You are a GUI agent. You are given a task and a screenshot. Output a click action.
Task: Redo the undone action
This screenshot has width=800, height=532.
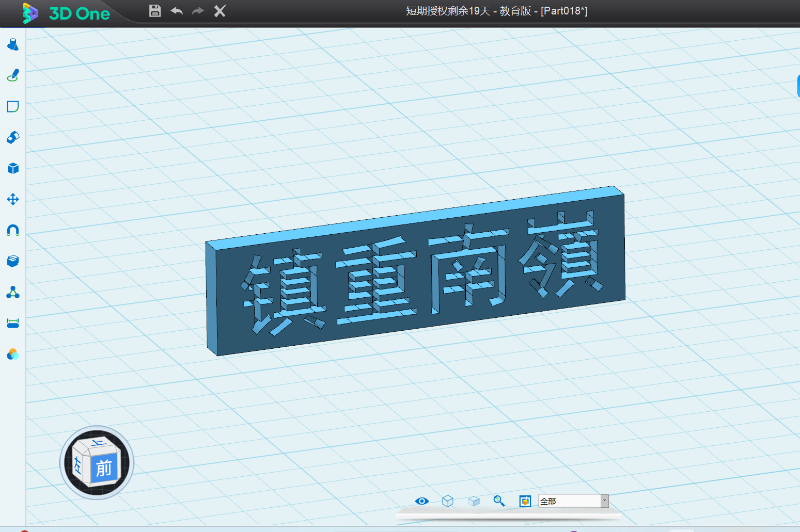click(198, 11)
